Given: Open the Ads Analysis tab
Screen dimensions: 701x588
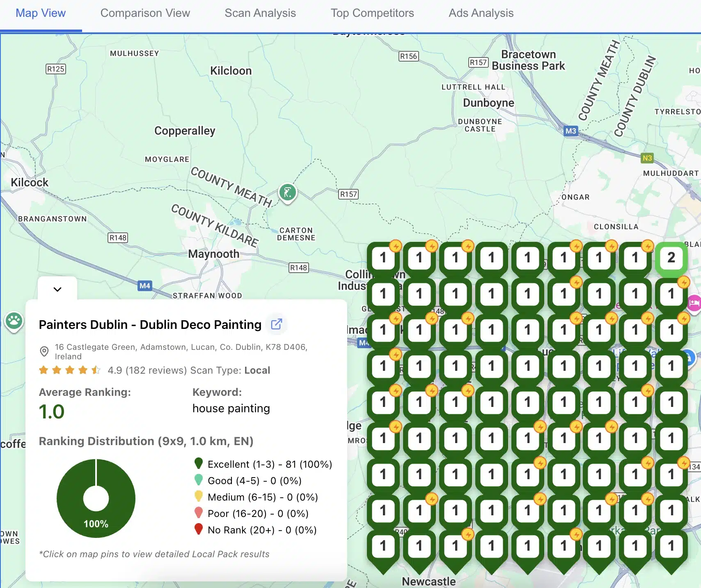Looking at the screenshot, I should pos(481,13).
